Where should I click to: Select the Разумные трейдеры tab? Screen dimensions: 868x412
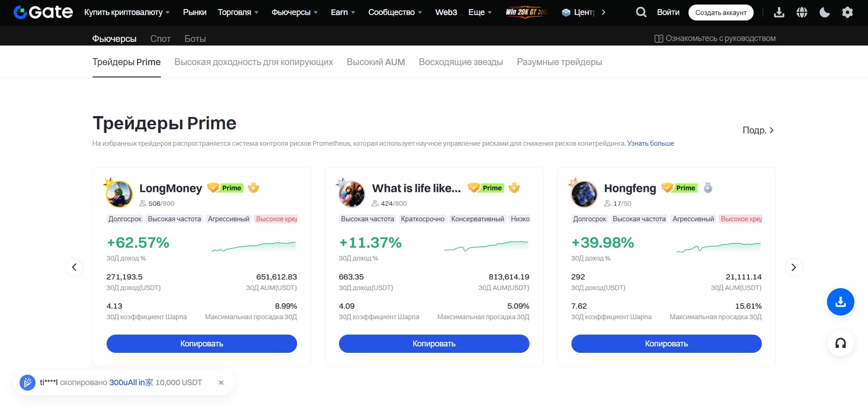[560, 62]
